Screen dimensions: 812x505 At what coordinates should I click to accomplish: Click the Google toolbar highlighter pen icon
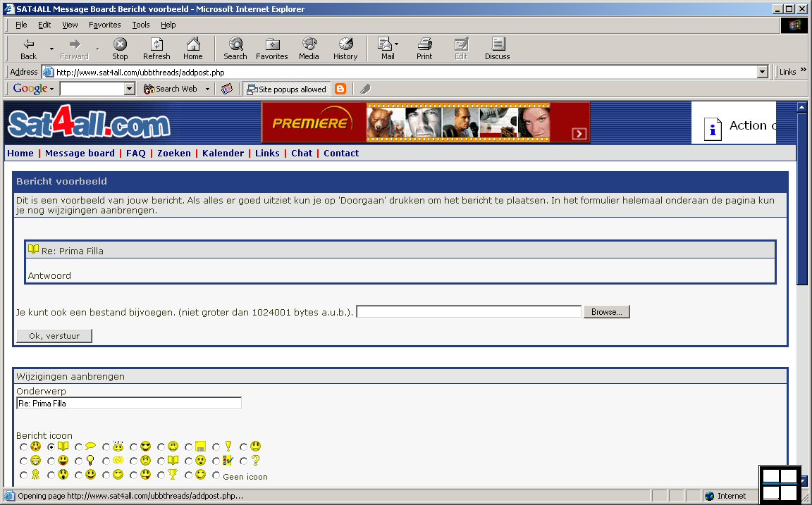coord(365,89)
